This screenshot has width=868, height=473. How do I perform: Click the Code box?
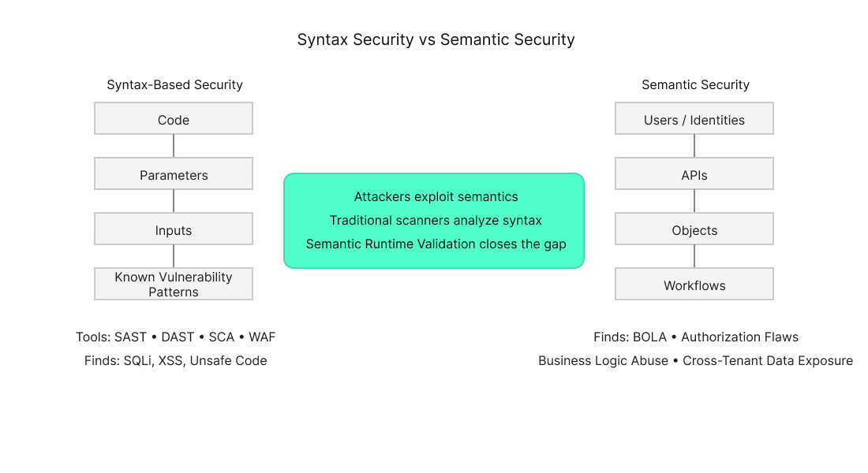click(x=174, y=119)
